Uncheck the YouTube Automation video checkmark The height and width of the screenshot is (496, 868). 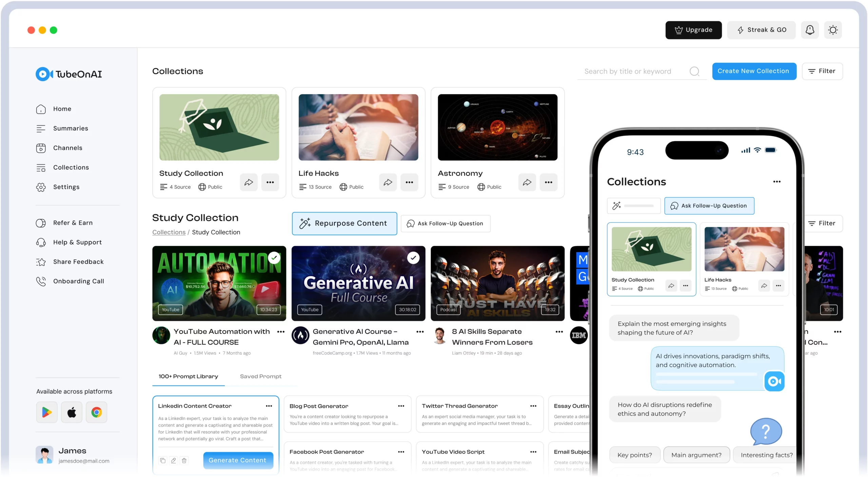[274, 258]
